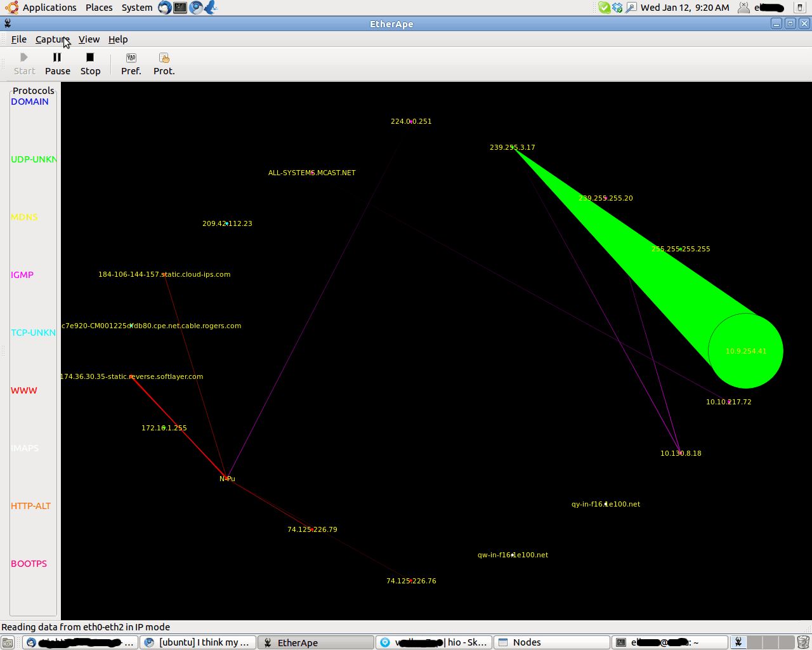This screenshot has height=650, width=812.
Task: Click the blue bird launcher icon in panel
Action: click(x=211, y=8)
